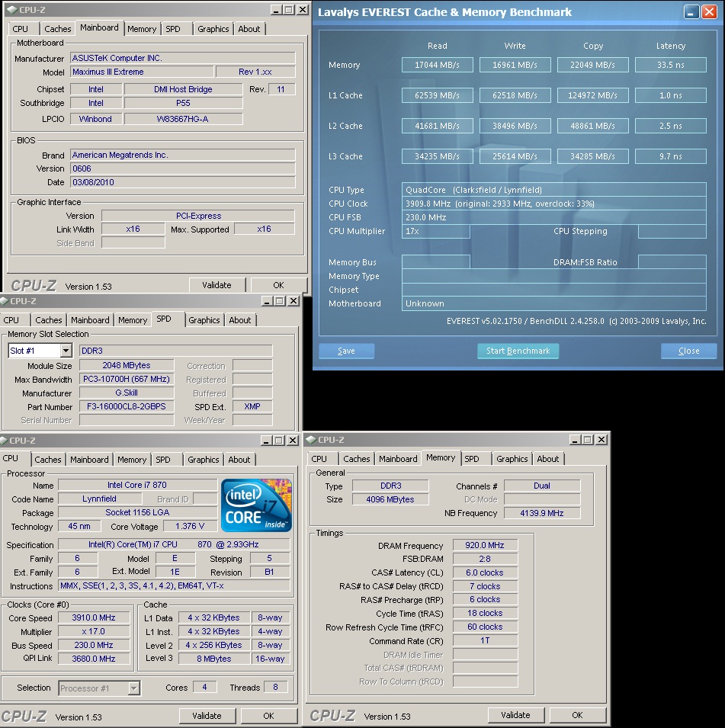
Task: Open the About tab in the Memory Slot Selection window
Action: tap(239, 320)
